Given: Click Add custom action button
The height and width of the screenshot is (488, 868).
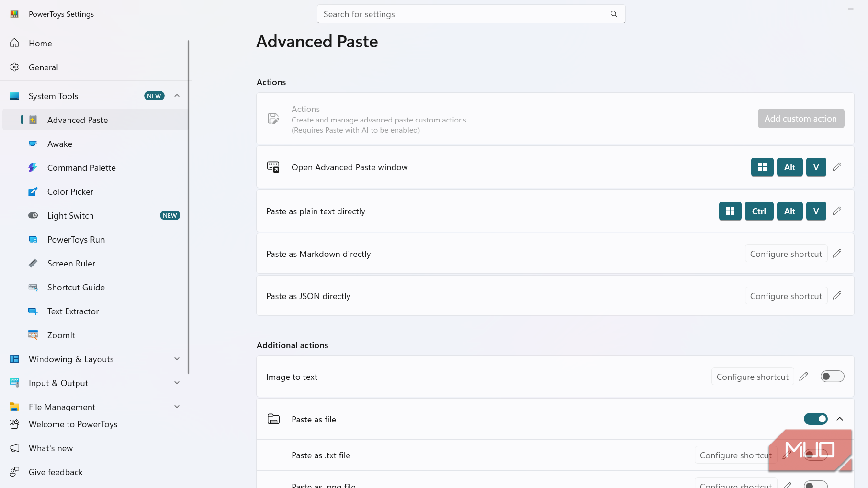Looking at the screenshot, I should (x=800, y=119).
